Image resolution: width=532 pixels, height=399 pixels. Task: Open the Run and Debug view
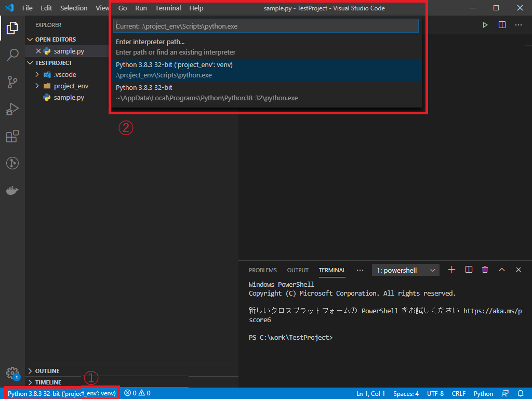(x=12, y=109)
